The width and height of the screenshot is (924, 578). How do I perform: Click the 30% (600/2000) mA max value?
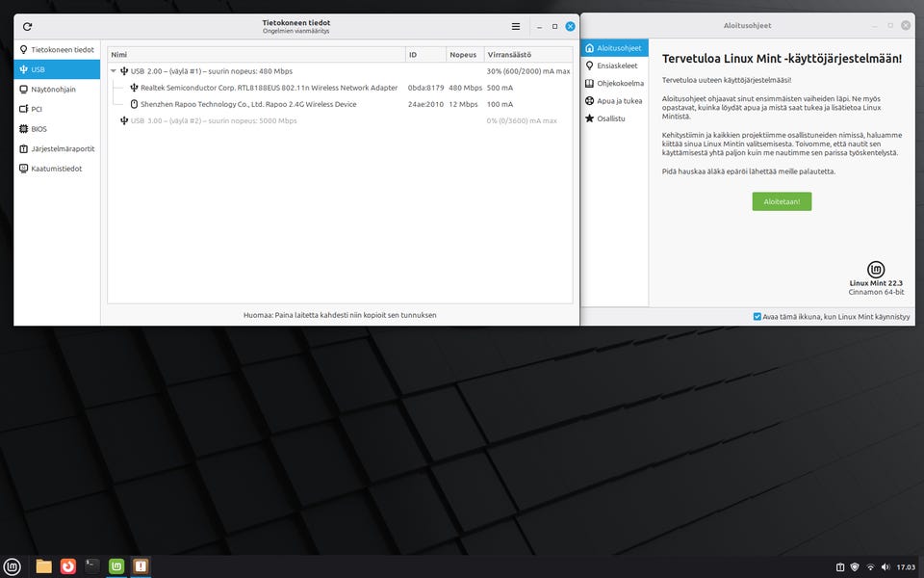528,70
